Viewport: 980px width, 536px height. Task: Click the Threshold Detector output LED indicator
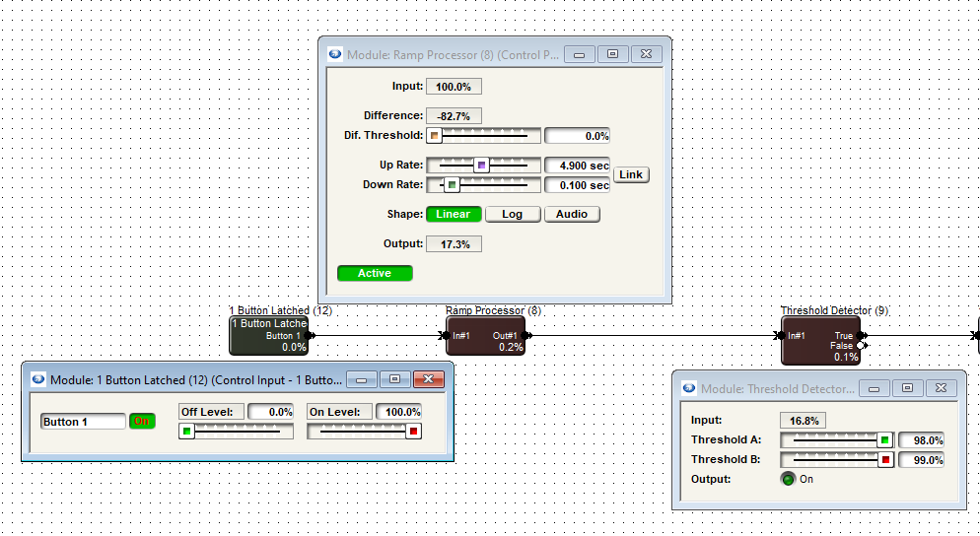(788, 480)
